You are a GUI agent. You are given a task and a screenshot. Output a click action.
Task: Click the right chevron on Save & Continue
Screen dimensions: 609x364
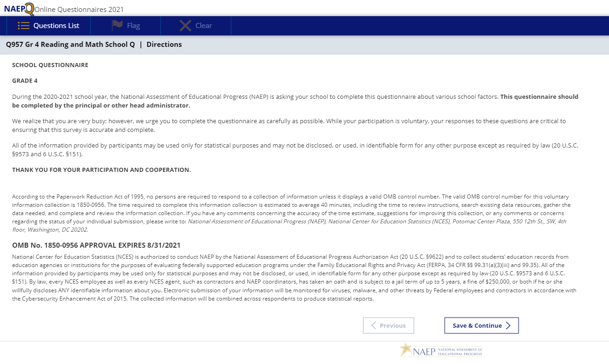[508, 325]
